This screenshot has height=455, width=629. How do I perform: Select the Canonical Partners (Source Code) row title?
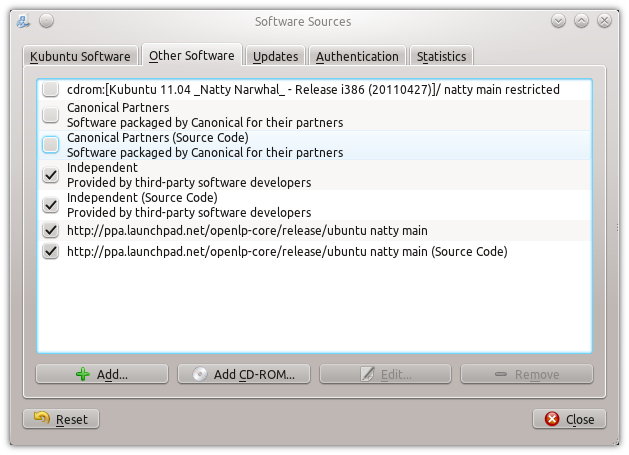(x=158, y=138)
